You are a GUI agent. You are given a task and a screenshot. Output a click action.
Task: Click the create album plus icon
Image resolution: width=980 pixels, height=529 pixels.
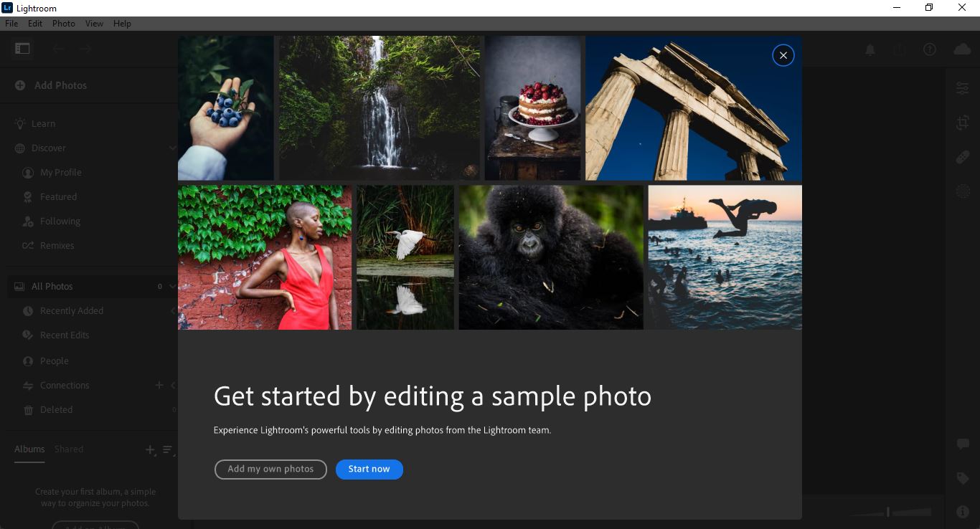click(150, 450)
